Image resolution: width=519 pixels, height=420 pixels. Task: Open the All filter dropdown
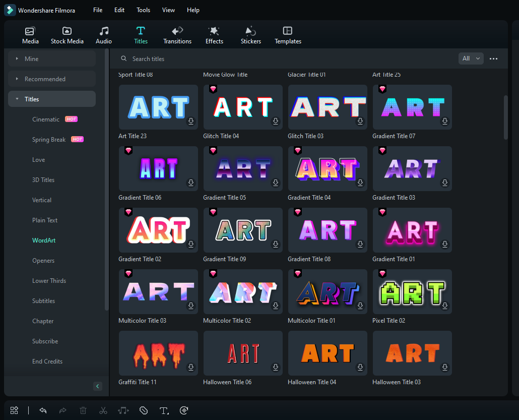point(471,58)
